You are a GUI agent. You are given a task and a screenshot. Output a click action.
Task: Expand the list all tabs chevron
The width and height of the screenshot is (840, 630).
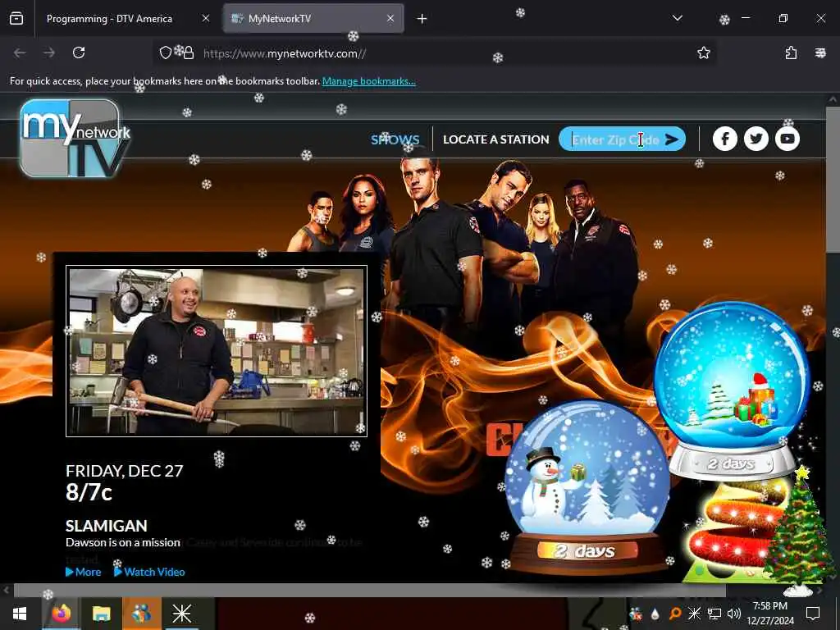coord(677,18)
